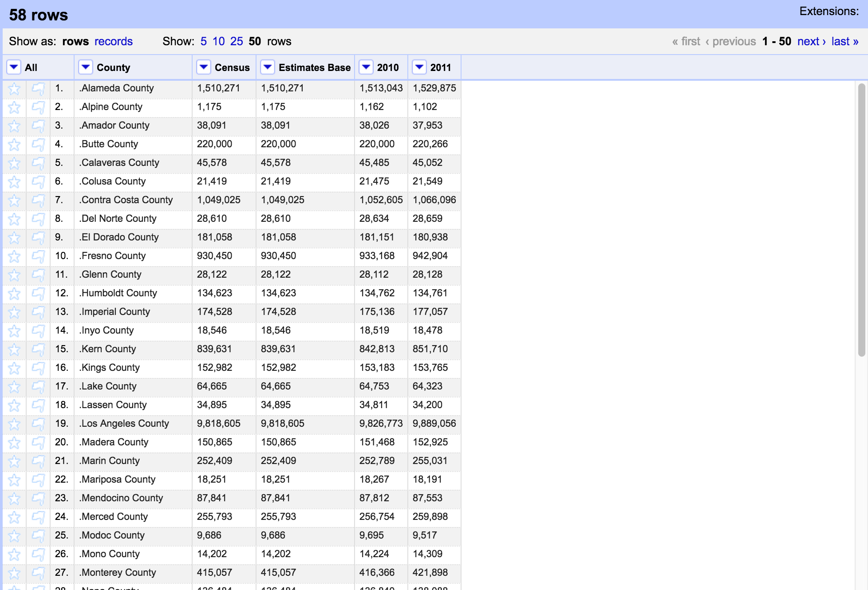Flag the Kern County row
The height and width of the screenshot is (590, 868).
pyautogui.click(x=38, y=350)
